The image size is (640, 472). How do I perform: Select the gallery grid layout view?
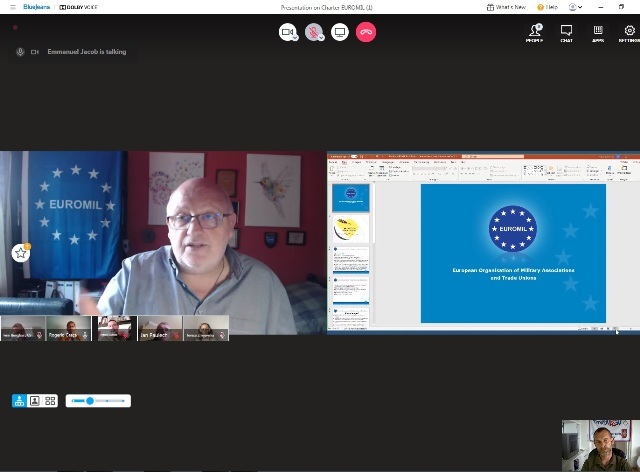(x=50, y=401)
